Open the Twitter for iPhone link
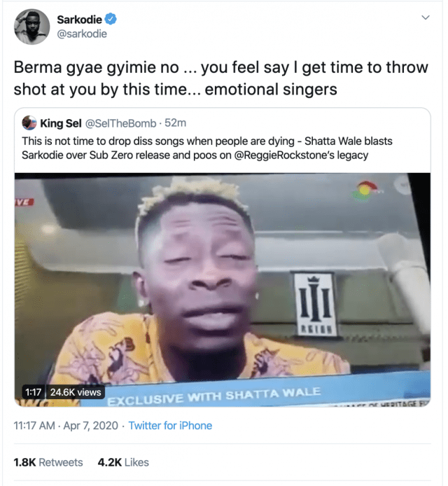Viewport: 448px width, 486px height. (171, 425)
